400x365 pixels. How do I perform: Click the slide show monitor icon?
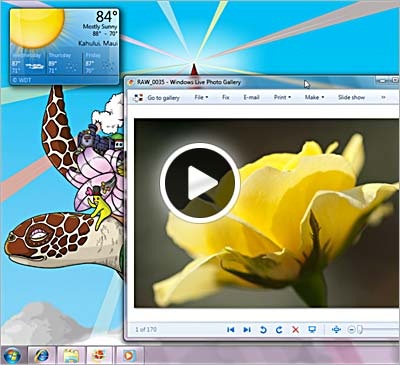tap(312, 330)
